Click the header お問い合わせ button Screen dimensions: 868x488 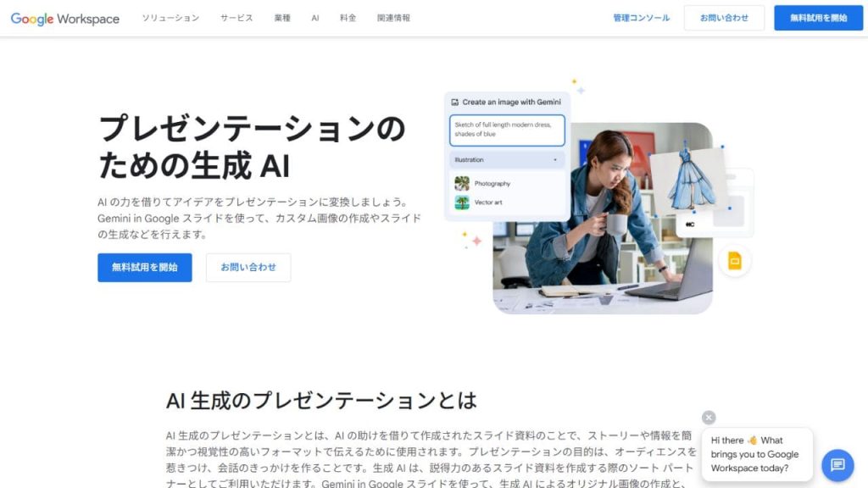(724, 19)
